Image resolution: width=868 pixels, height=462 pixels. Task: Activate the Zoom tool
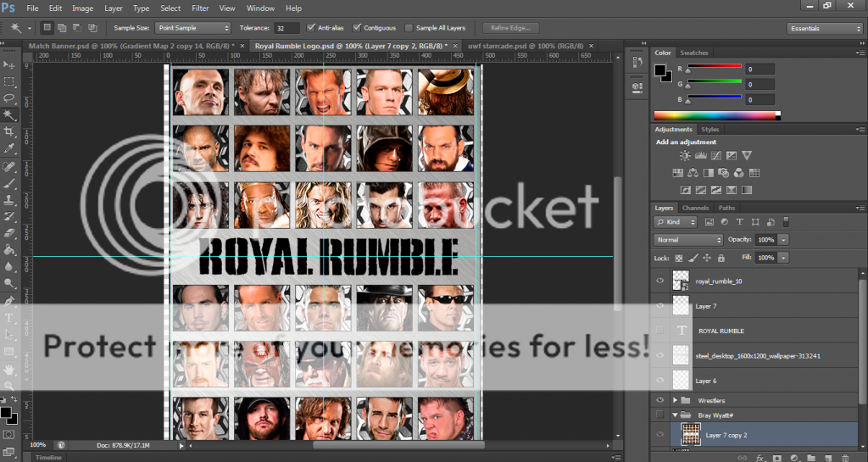(x=9, y=386)
